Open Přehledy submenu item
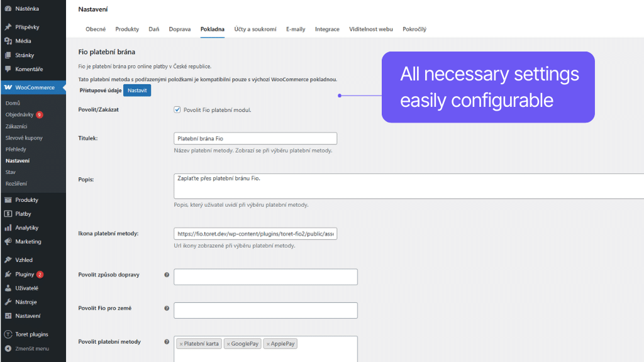644x362 pixels. [16, 150]
